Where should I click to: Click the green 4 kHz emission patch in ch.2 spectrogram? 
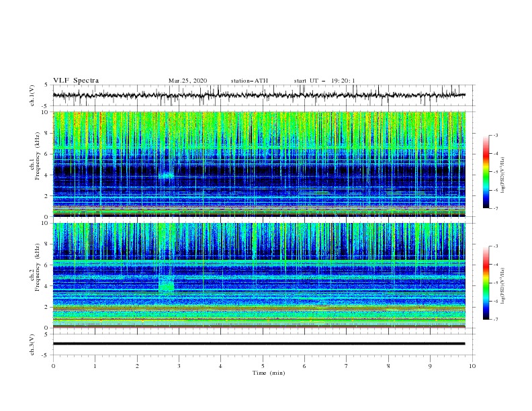tap(167, 284)
